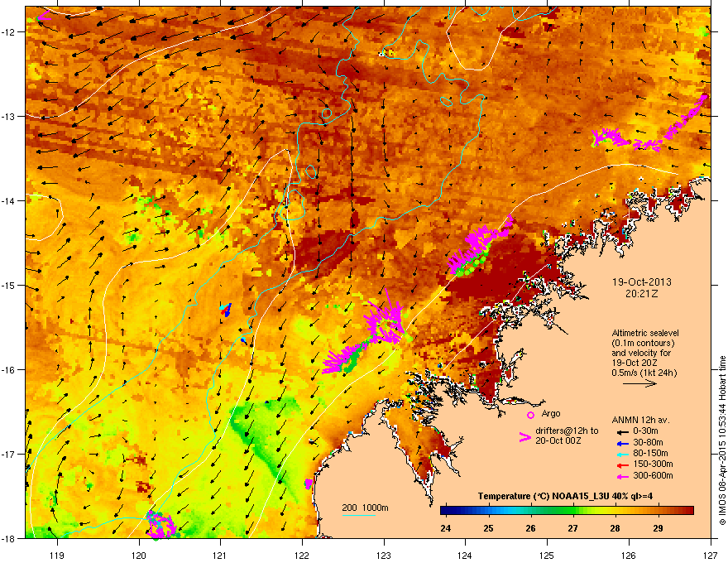
Task: Click the red 150-300m arrow legend symbol
Action: [622, 465]
